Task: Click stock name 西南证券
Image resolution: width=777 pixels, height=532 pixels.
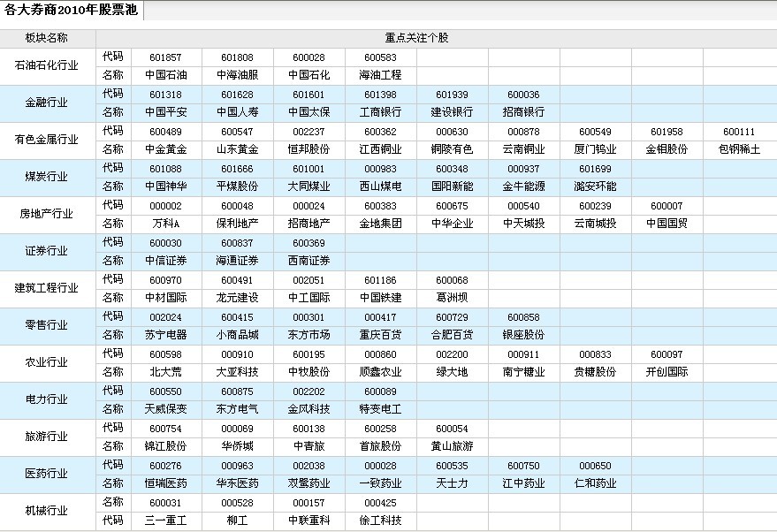Action: click(x=309, y=261)
